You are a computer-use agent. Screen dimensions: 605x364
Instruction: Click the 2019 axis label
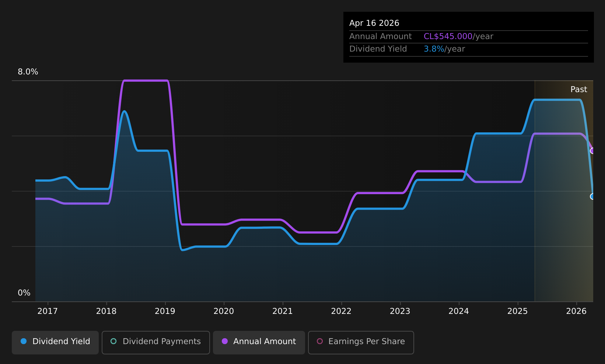point(165,311)
